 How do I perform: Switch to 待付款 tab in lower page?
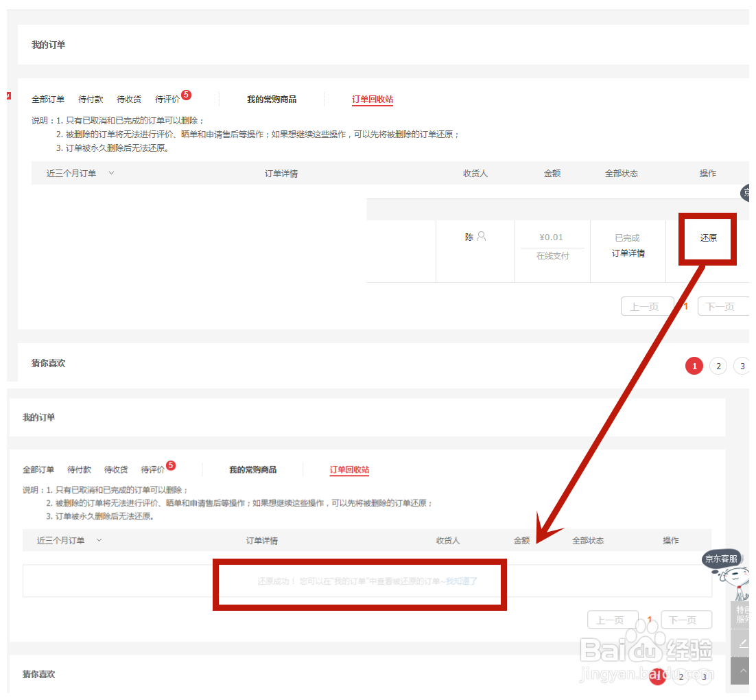[79, 469]
